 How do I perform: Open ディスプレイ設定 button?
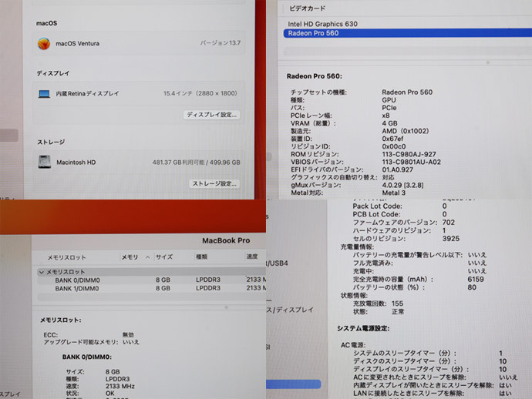[212, 115]
